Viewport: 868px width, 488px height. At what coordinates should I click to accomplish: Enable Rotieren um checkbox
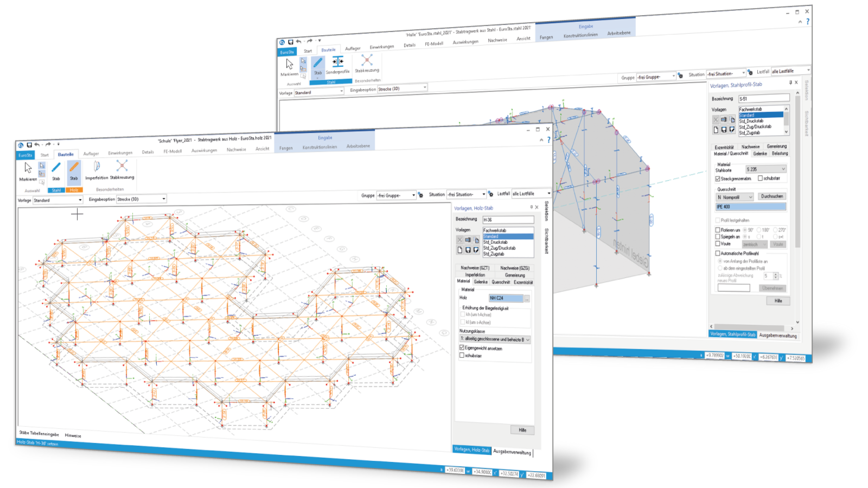pos(718,230)
